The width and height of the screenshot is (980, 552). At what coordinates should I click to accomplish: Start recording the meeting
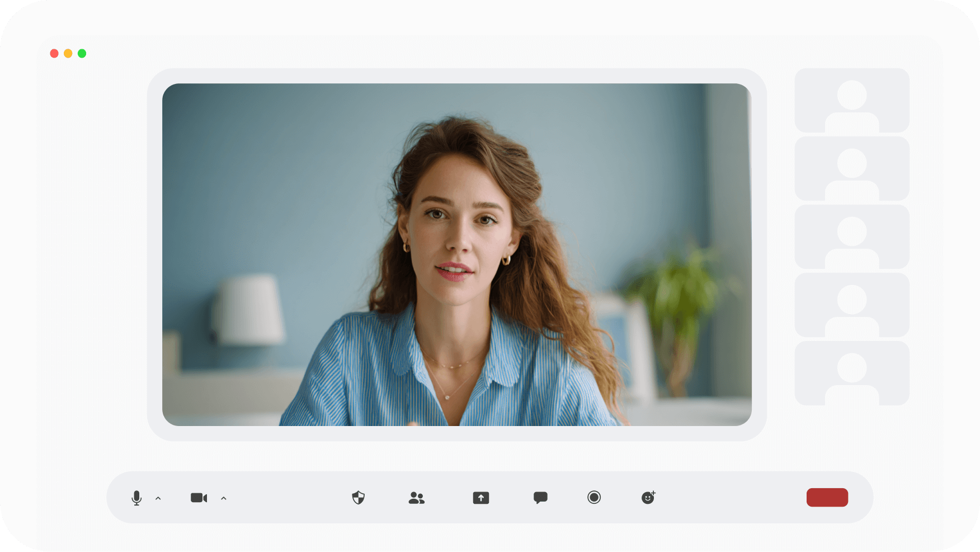coord(594,497)
